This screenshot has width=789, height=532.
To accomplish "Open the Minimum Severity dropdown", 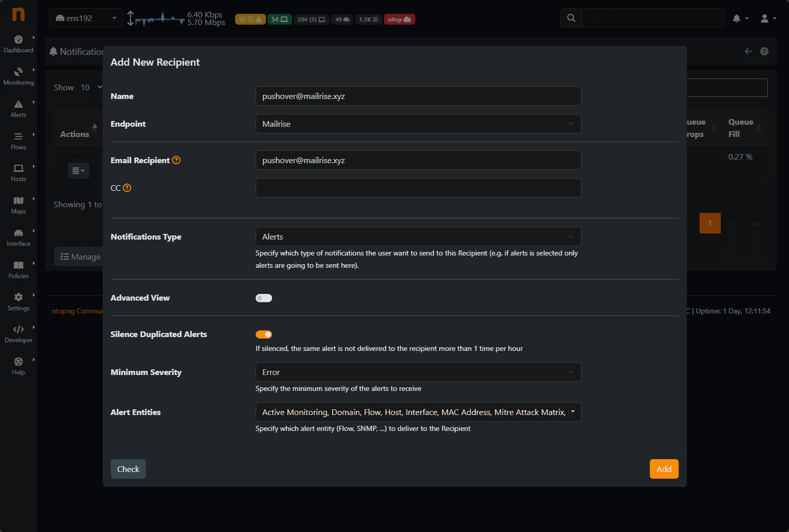I will [418, 372].
